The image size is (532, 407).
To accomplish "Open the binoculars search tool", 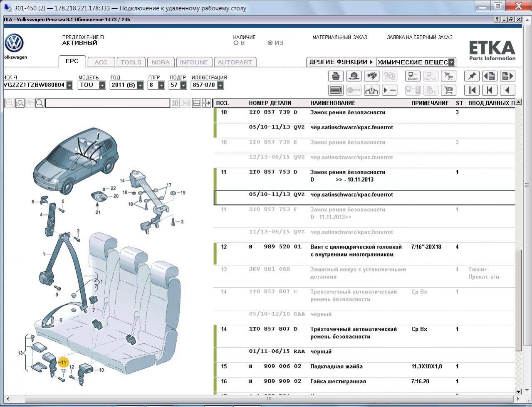I will (x=372, y=76).
